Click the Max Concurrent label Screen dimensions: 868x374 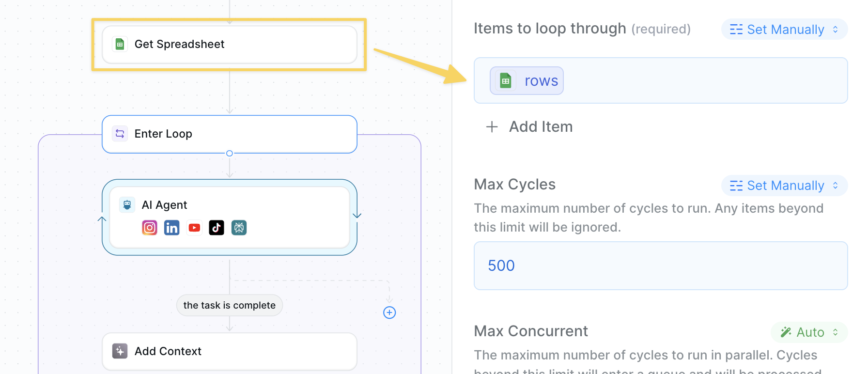(531, 331)
